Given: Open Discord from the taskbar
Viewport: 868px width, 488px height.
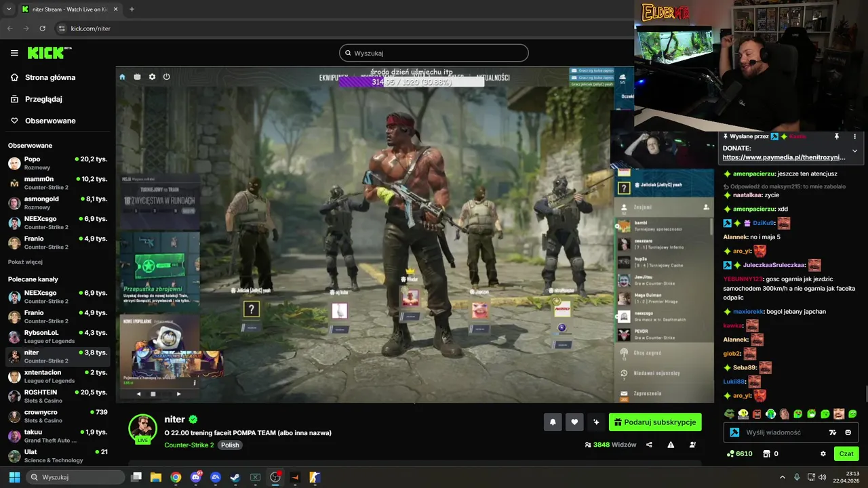Looking at the screenshot, I should 196,477.
